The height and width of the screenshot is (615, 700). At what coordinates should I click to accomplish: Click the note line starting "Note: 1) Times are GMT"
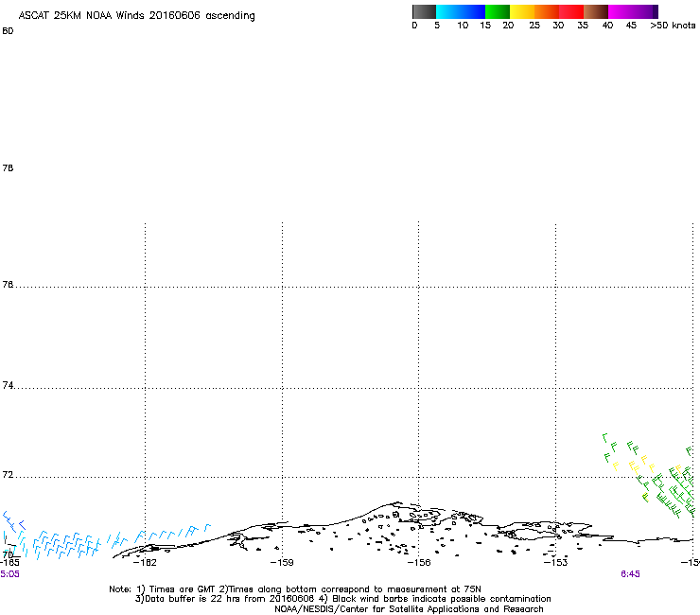point(295,589)
